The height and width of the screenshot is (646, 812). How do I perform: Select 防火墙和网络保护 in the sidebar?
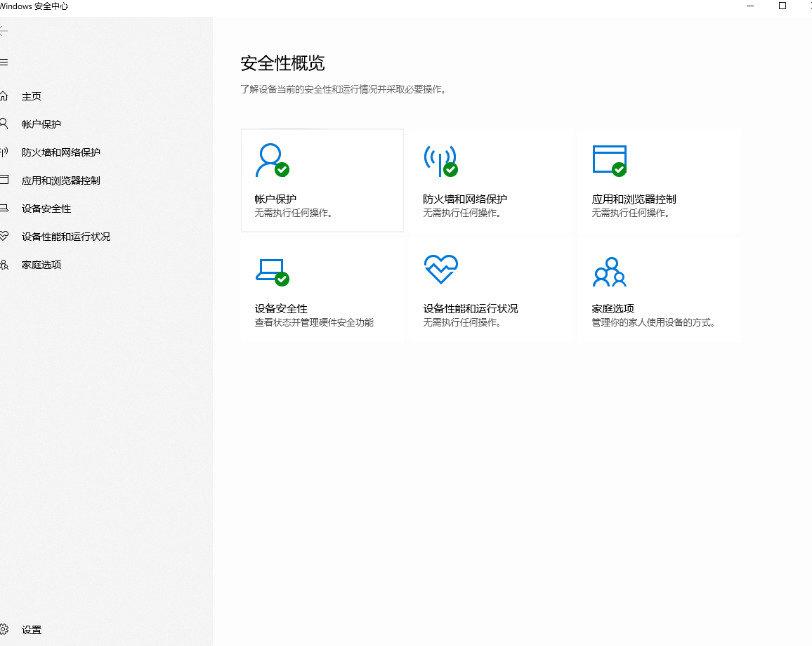(x=61, y=152)
